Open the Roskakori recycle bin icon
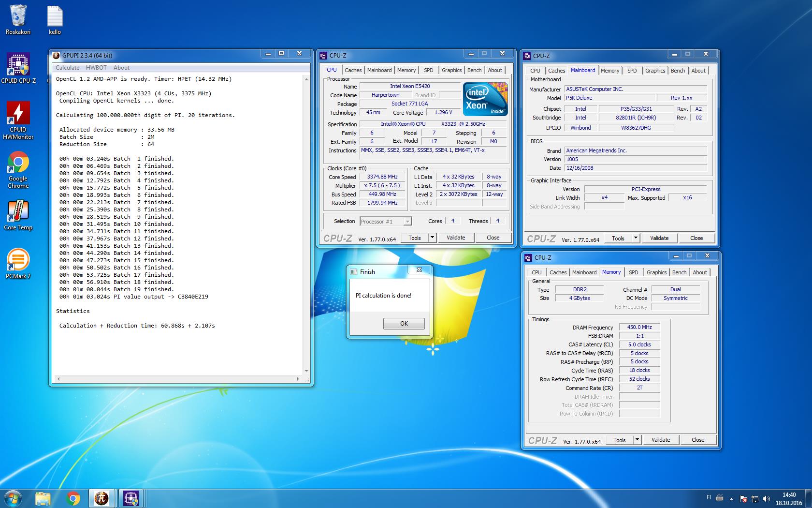Image resolution: width=812 pixels, height=508 pixels. tap(18, 19)
